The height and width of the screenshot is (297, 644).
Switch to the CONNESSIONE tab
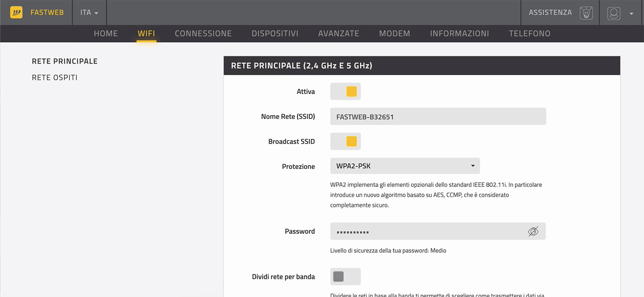[203, 34]
